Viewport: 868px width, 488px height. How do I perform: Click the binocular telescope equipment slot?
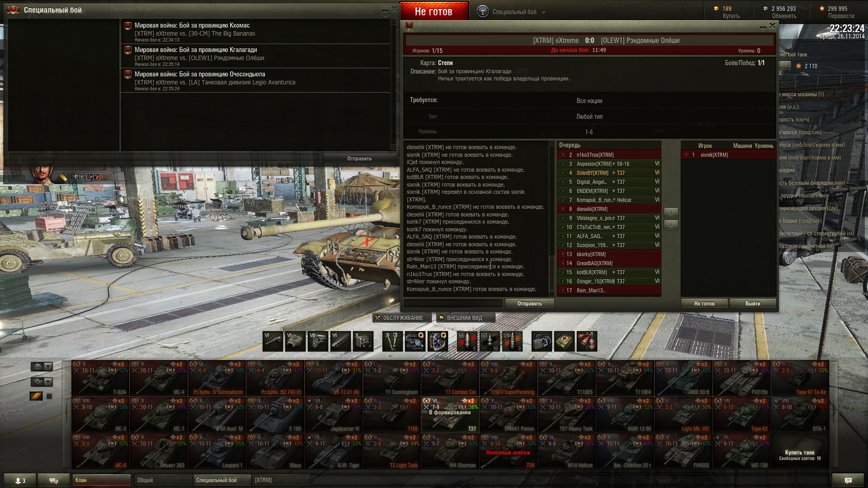tap(392, 341)
